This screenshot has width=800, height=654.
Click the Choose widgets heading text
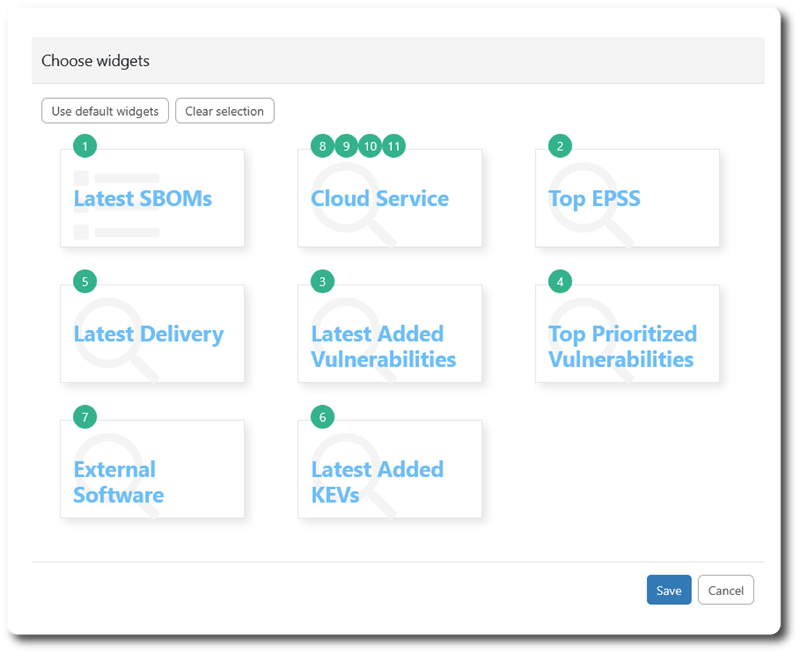click(x=95, y=61)
